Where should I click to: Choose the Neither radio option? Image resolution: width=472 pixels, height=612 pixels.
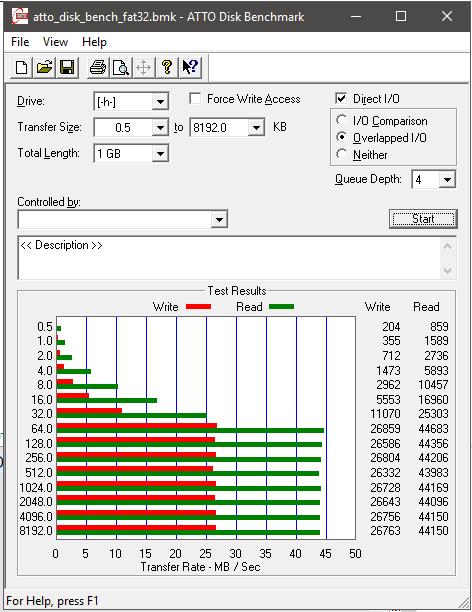pos(342,154)
